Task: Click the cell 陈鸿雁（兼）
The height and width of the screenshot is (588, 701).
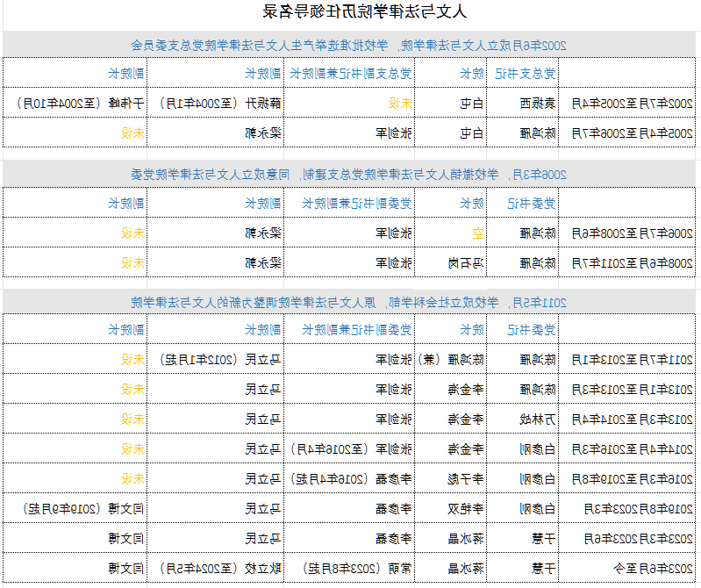Action: [x=451, y=359]
